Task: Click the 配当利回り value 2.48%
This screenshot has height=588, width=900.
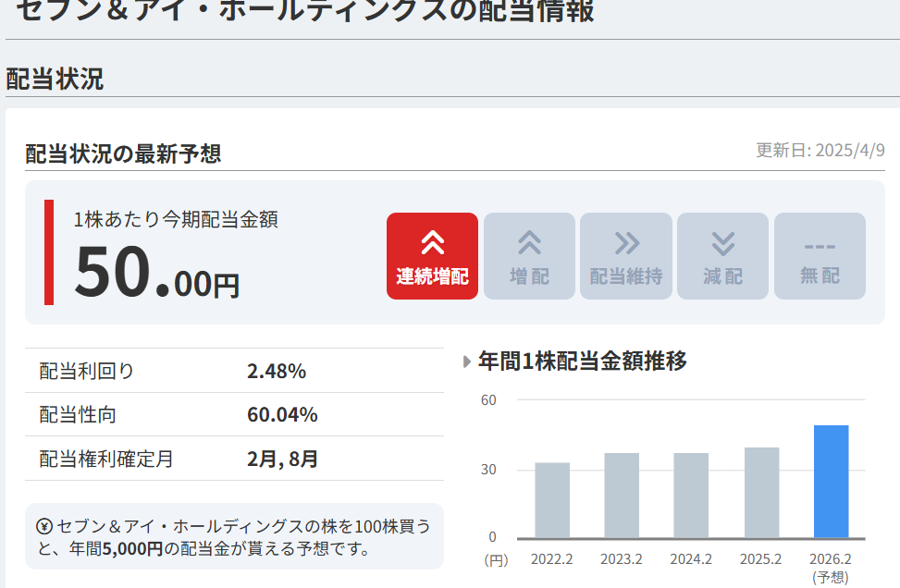Action: (277, 371)
